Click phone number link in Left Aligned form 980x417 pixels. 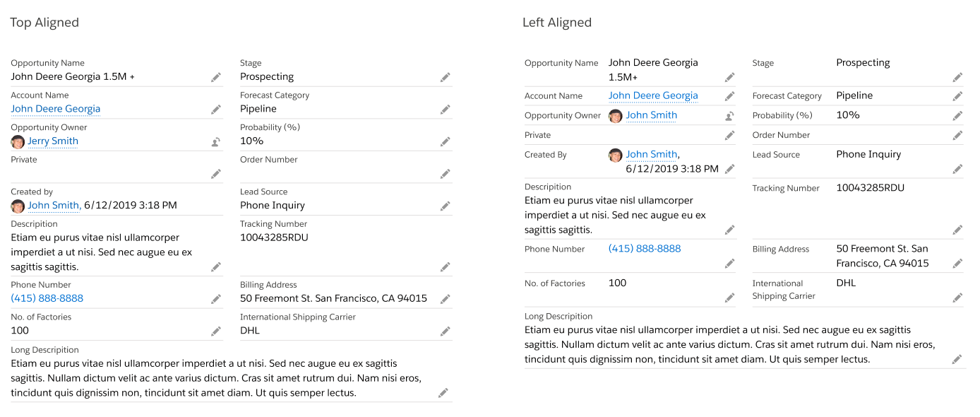click(645, 249)
